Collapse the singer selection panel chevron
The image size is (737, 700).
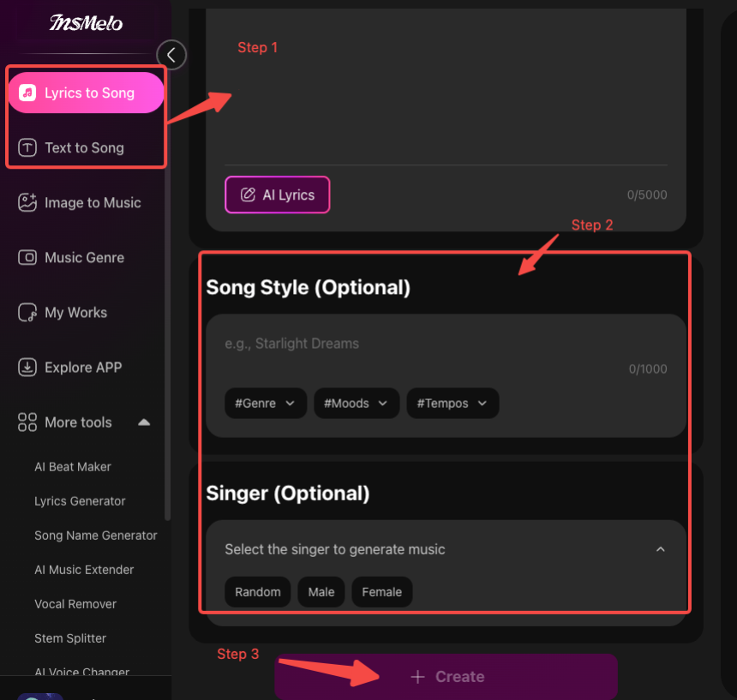660,549
